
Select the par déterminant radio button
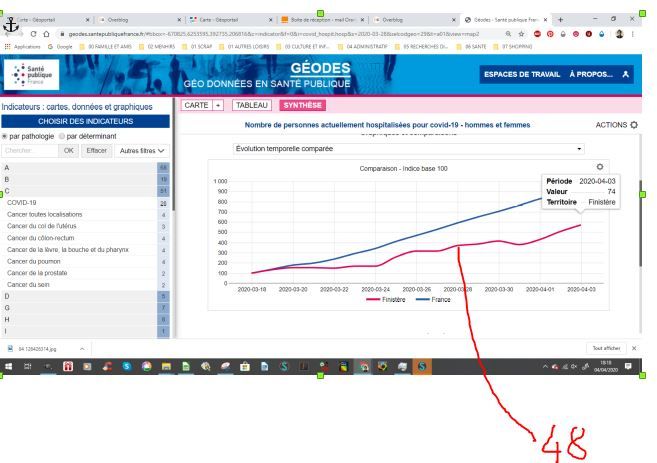[62, 136]
